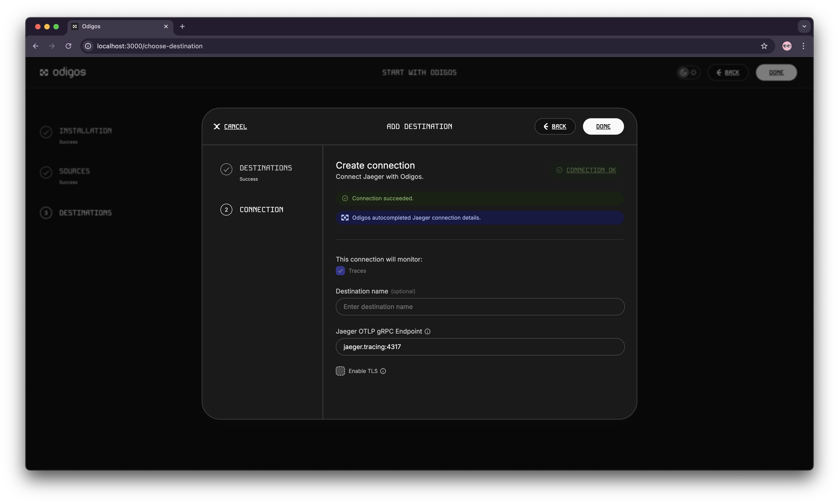Viewport: 839px width, 504px height.
Task: Click Odigos autocompleted banner icon
Action: pos(345,218)
